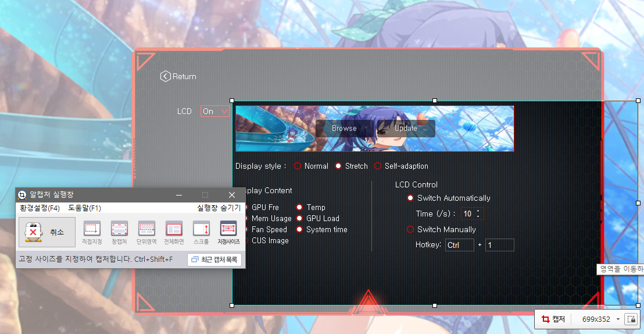644x334 pixels.
Task: Click the Hotkey Ctrl input field
Action: pos(459,245)
